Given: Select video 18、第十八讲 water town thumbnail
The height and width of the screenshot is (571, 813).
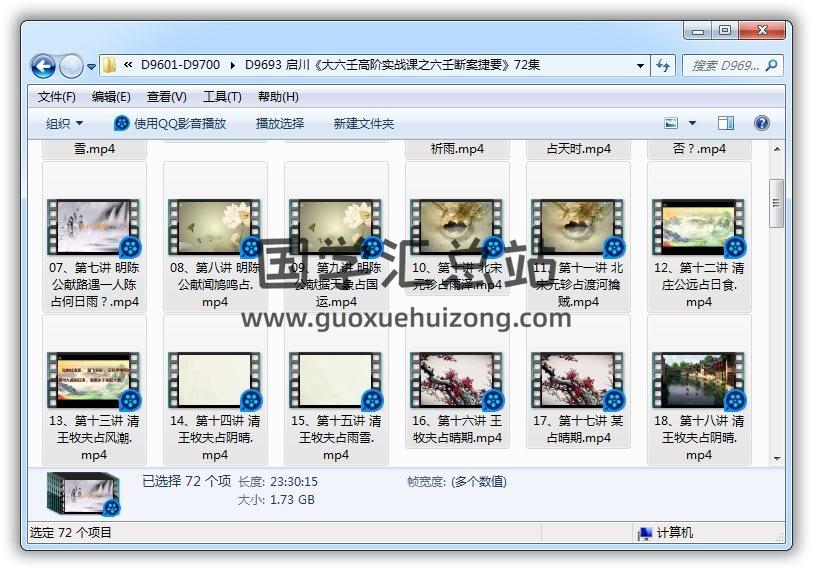Looking at the screenshot, I should pos(699,380).
